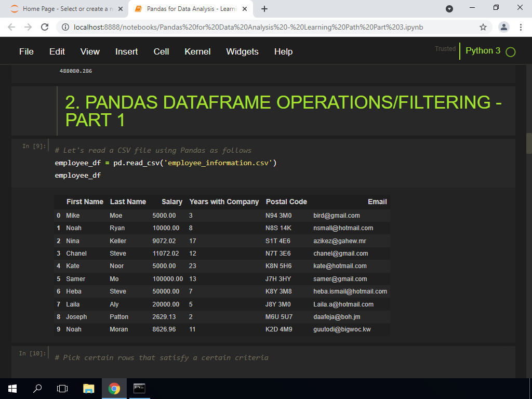The image size is (532, 399).
Task: Open File Explorer from the taskbar
Action: pyautogui.click(x=89, y=388)
